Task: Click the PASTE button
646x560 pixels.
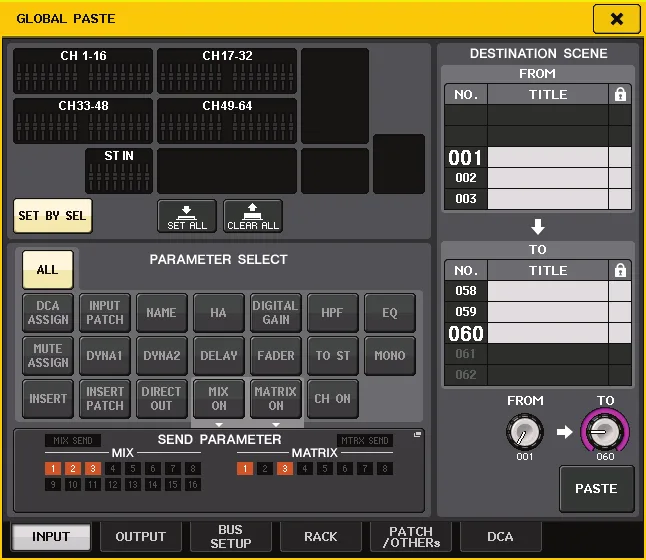Action: pyautogui.click(x=596, y=489)
